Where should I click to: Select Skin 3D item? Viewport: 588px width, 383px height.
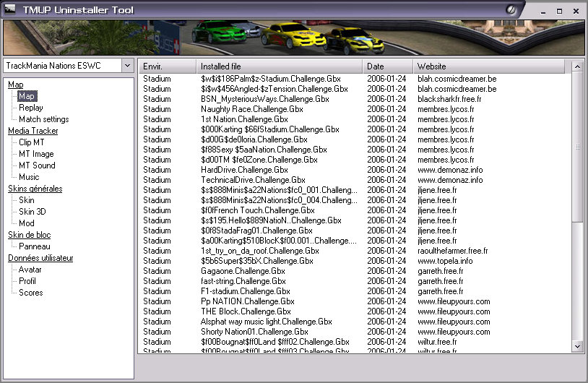33,212
